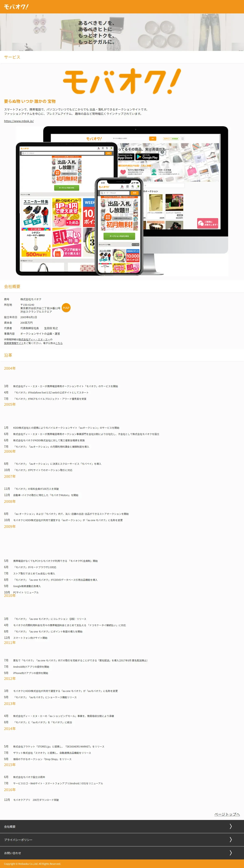Click the 有料会員が100万人を突破 history entry
This screenshot has height=868, width=244.
(x=36, y=489)
